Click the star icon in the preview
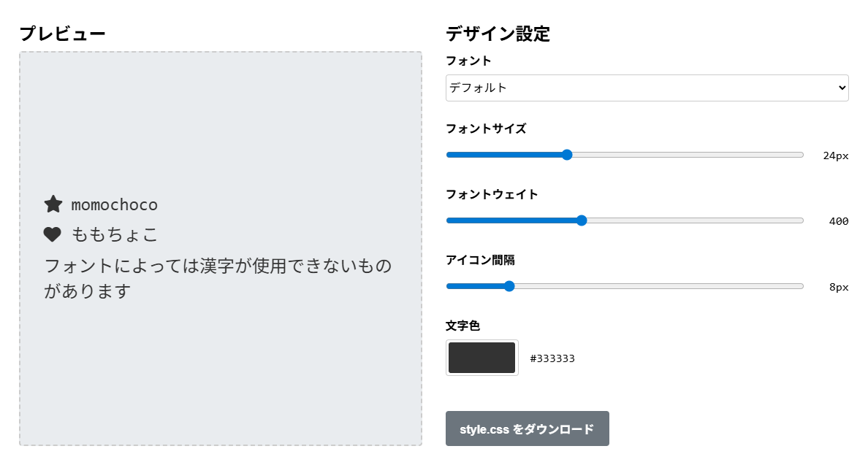 click(53, 204)
